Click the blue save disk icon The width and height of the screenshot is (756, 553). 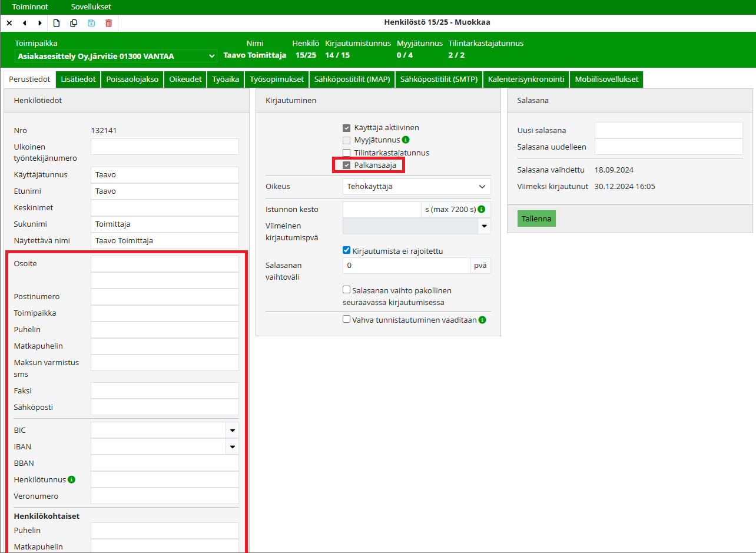point(91,23)
